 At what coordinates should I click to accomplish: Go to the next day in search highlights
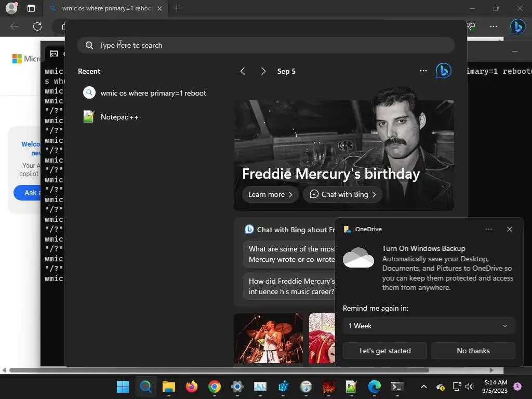pyautogui.click(x=263, y=71)
